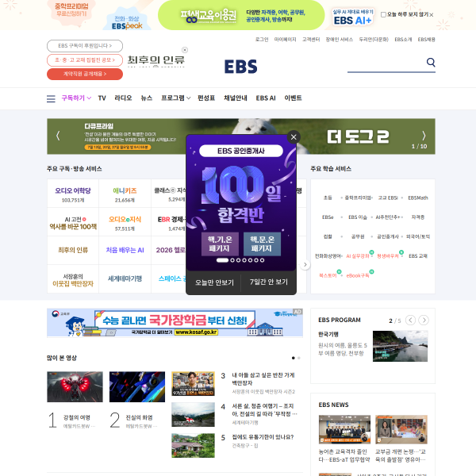
Task: Open the 이벤트 menu
Action: click(x=293, y=98)
